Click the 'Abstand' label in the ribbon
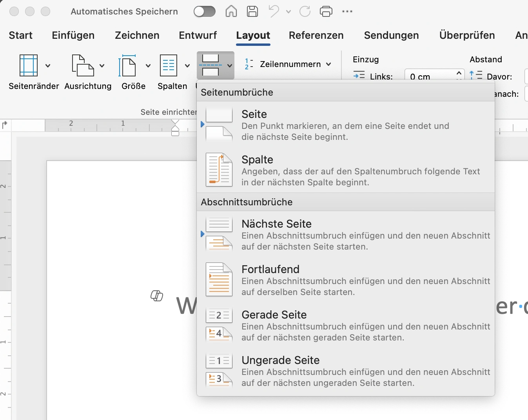The image size is (528, 420). [486, 60]
